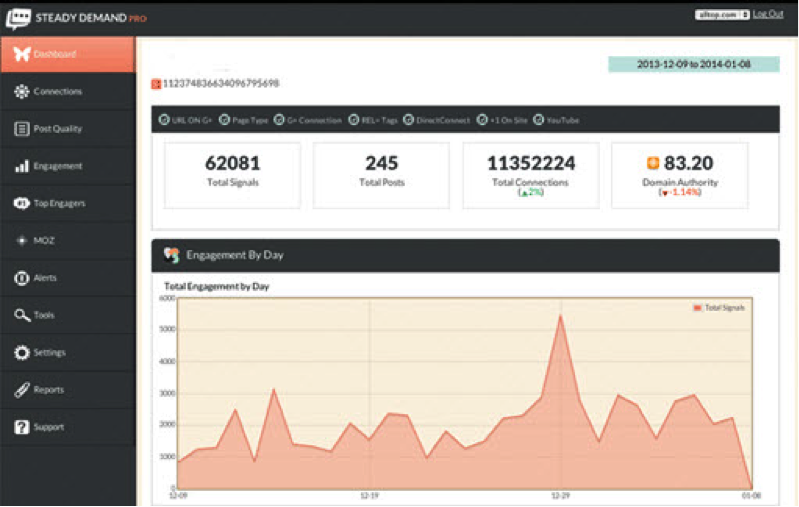799x507 pixels.
Task: Click the 12-09 x-axis date label
Action: click(x=178, y=495)
